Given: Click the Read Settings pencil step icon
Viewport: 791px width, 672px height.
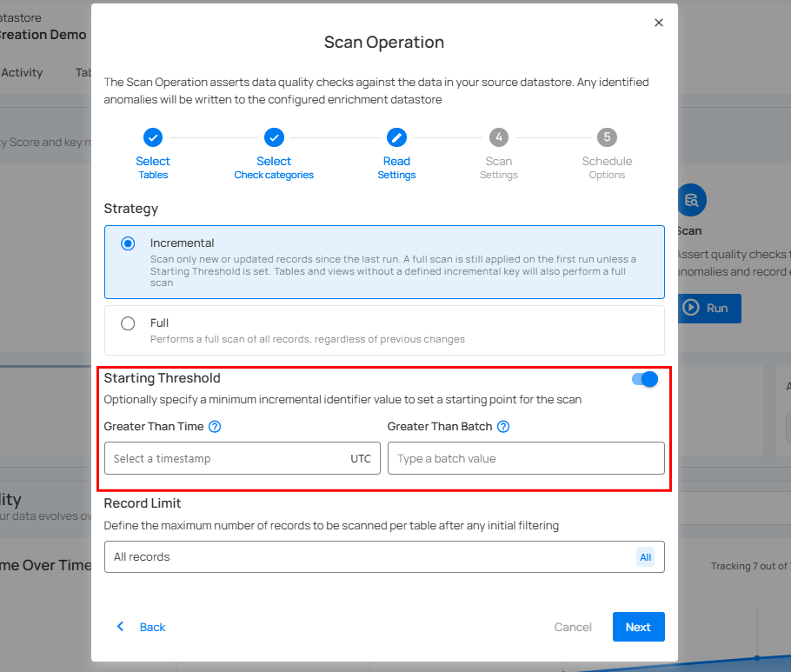Looking at the screenshot, I should (396, 137).
